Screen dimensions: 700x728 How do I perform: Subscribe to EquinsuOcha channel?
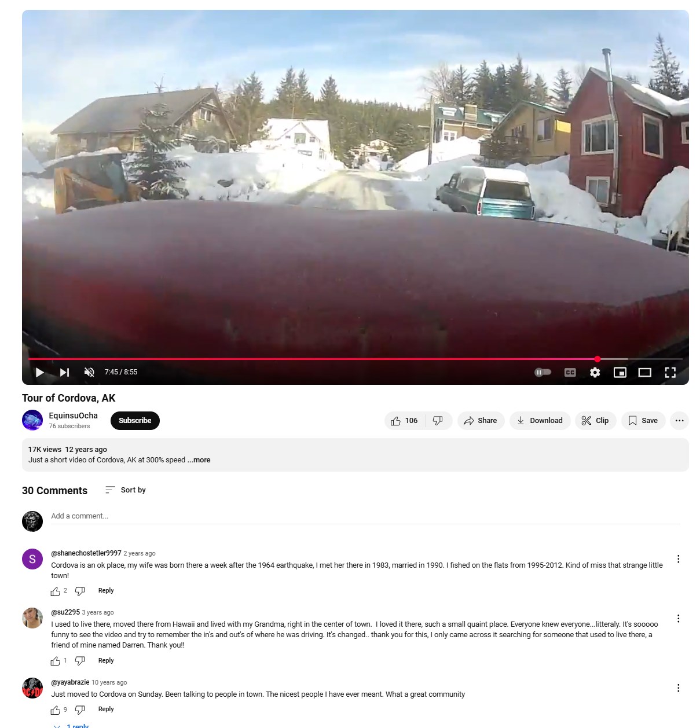tap(135, 421)
